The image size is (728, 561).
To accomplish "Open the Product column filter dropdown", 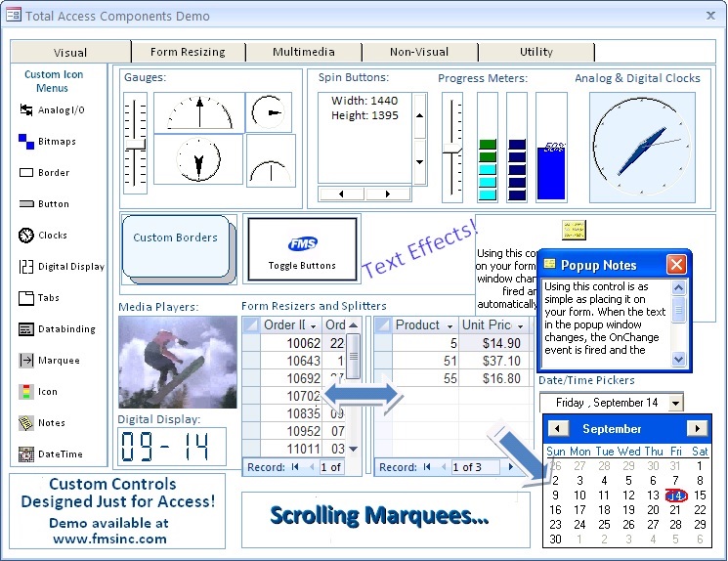I will tap(450, 325).
